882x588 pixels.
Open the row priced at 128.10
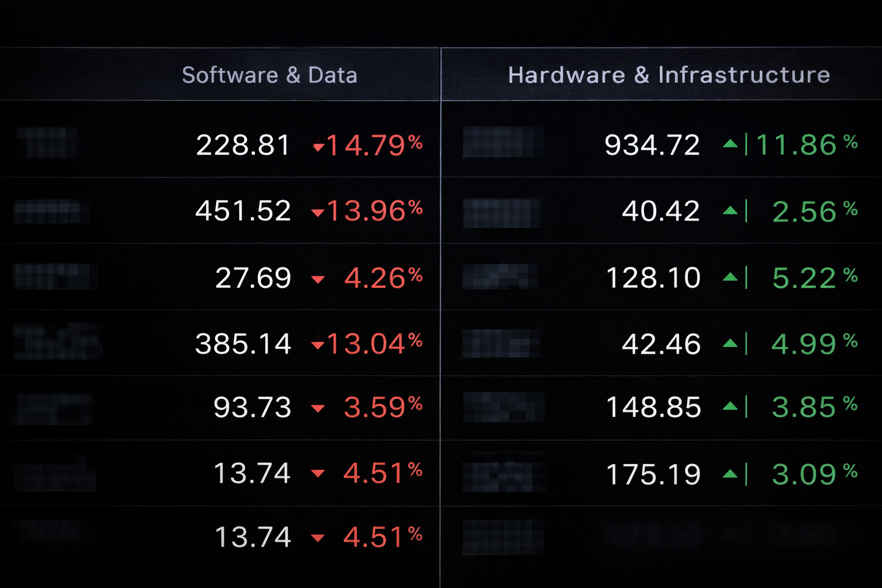click(x=653, y=278)
